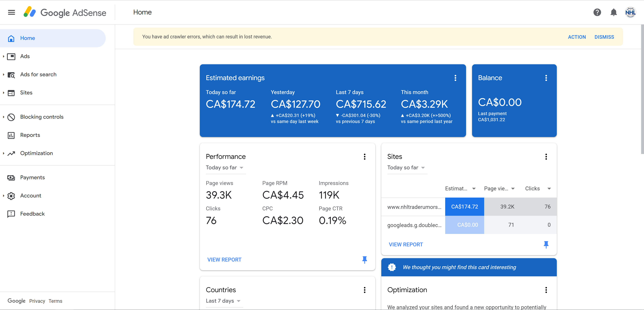Unpin the Performance card

point(365,260)
